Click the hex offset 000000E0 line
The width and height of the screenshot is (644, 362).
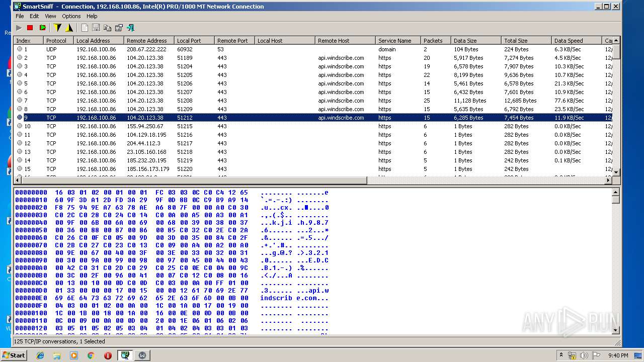click(x=172, y=298)
